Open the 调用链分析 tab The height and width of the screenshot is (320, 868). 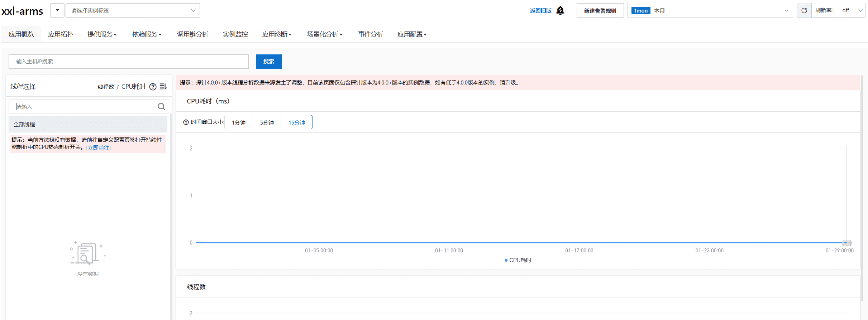[193, 34]
